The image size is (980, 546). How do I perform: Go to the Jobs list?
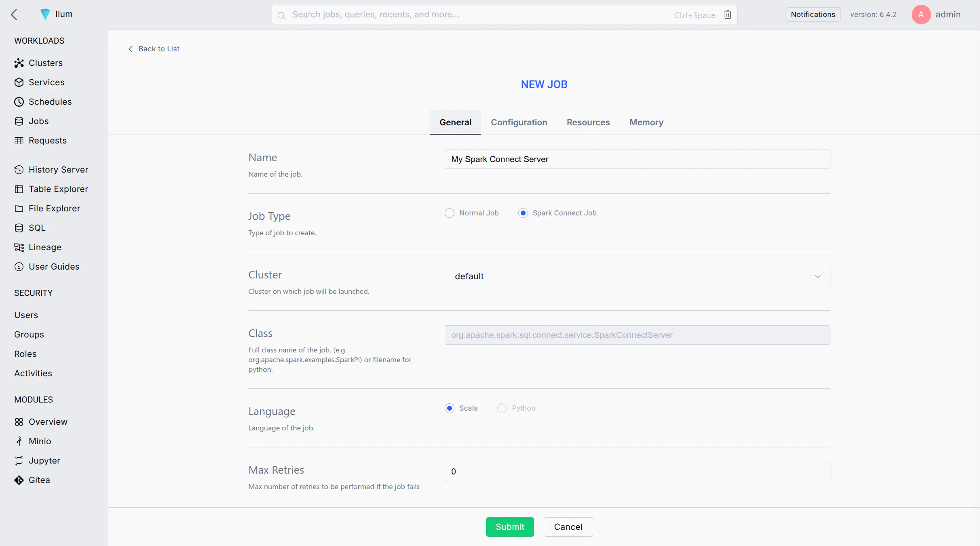[38, 121]
